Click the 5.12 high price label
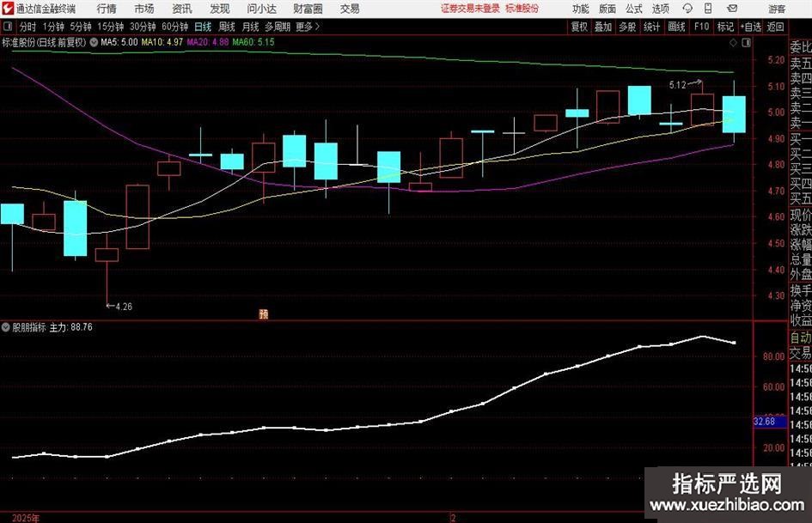The width and height of the screenshot is (812, 523). click(x=677, y=85)
